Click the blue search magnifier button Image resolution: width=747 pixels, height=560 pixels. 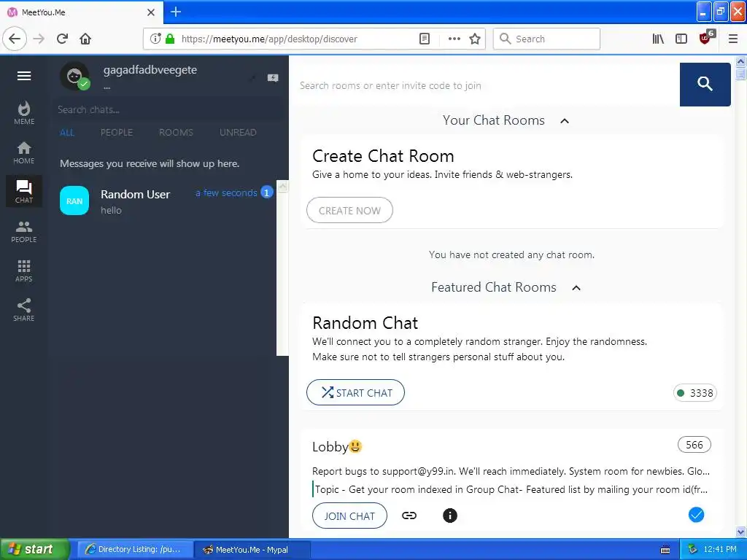(705, 85)
